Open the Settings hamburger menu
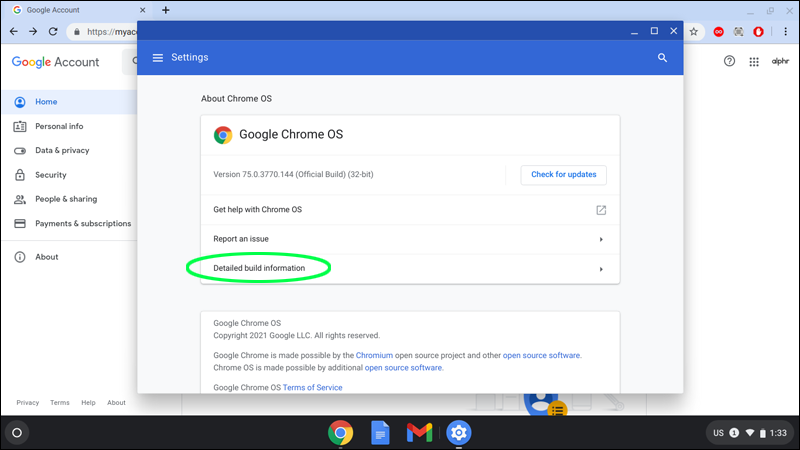Image resolution: width=800 pixels, height=450 pixels. [157, 58]
